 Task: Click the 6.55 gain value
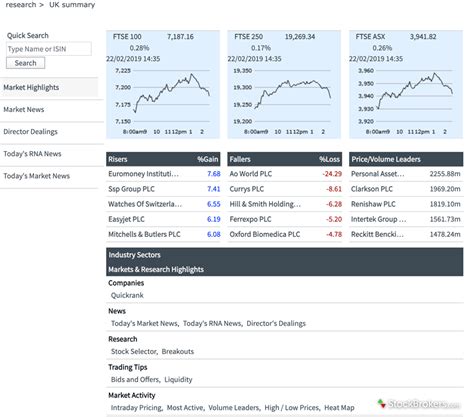pyautogui.click(x=214, y=204)
